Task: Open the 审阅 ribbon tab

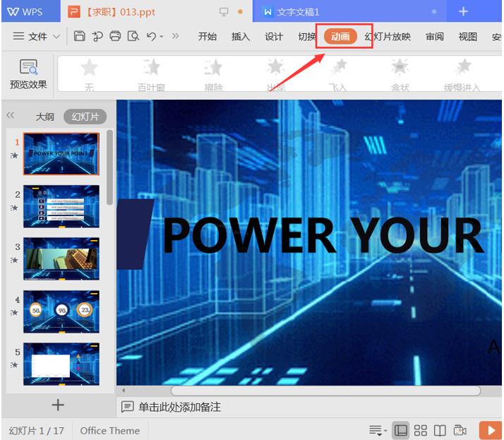Action: point(435,37)
